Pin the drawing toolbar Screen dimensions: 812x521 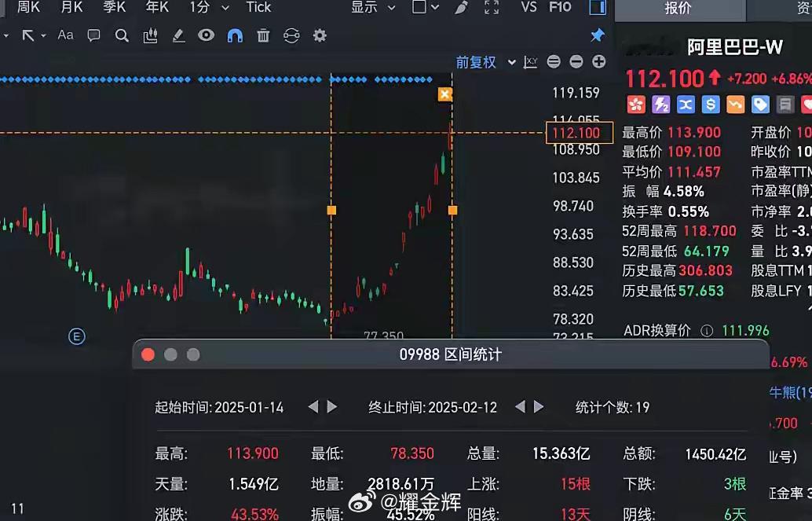click(x=597, y=35)
